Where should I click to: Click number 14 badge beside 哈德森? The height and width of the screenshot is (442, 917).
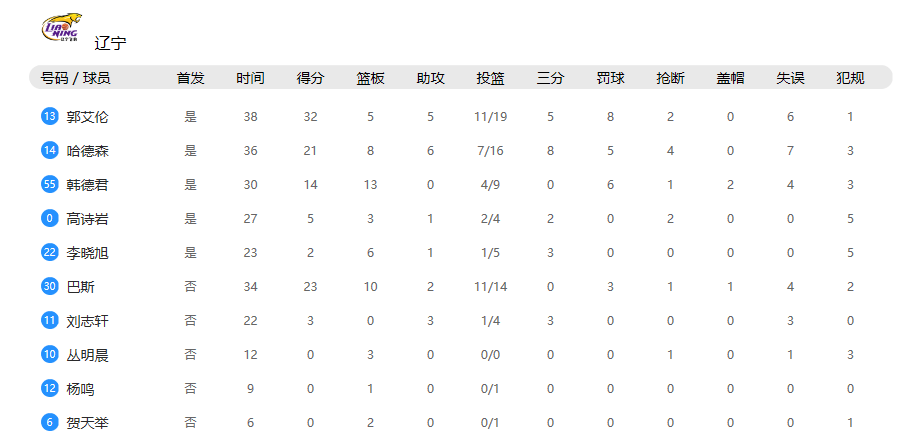pos(50,150)
